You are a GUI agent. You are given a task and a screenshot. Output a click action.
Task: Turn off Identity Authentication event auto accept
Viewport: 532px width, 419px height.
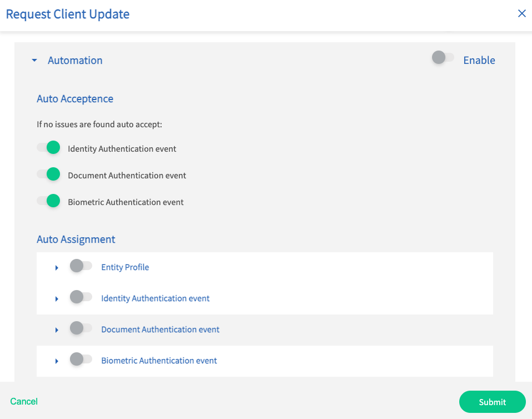(48, 147)
